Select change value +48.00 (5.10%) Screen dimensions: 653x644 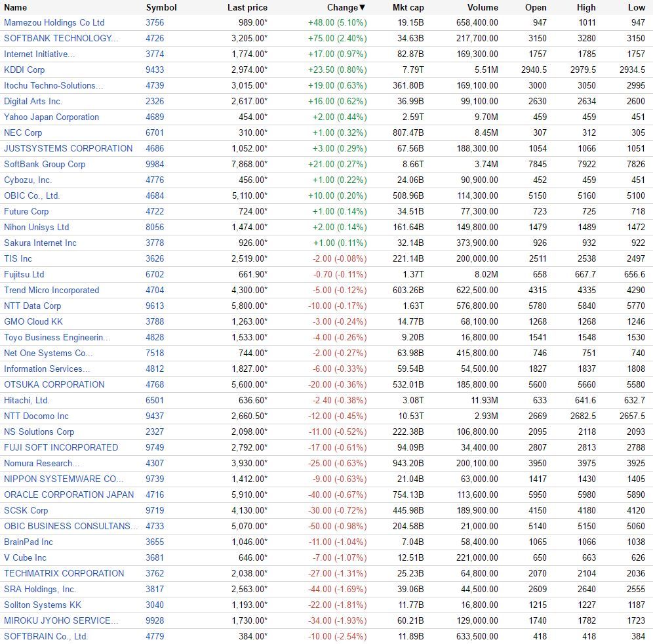338,22
